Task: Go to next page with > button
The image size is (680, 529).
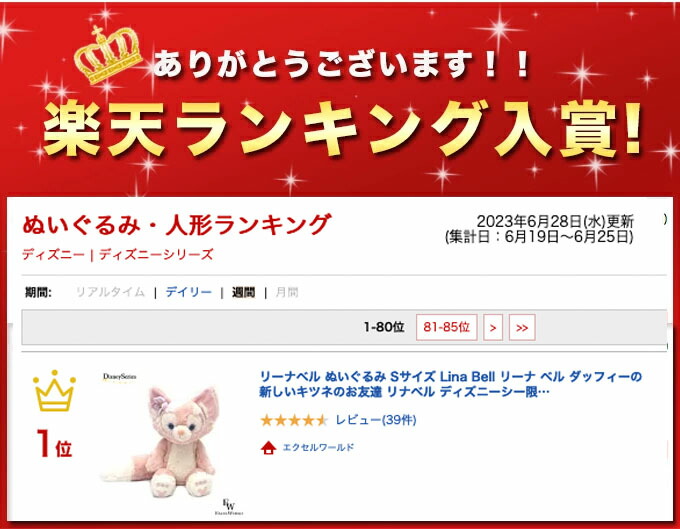Action: (493, 327)
